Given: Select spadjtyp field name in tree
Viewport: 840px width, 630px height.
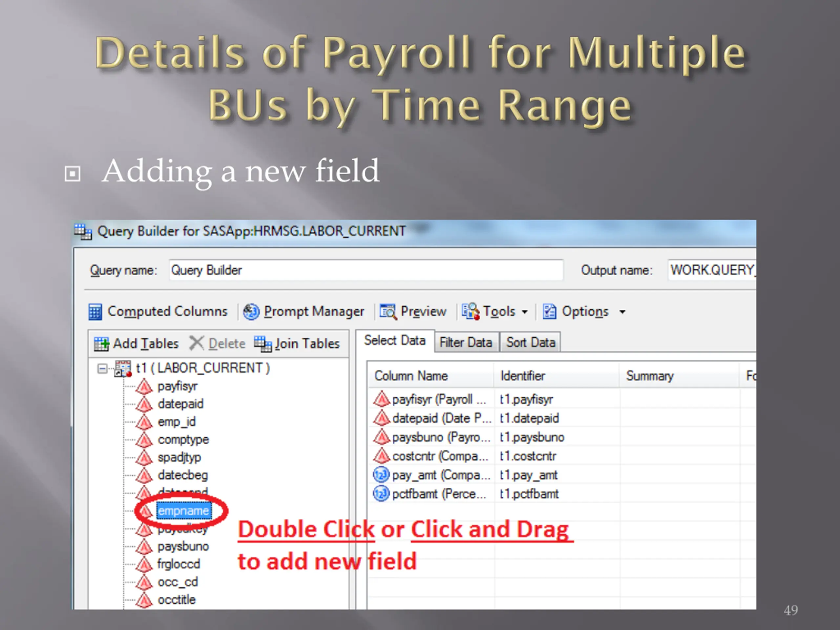Looking at the screenshot, I should [179, 458].
